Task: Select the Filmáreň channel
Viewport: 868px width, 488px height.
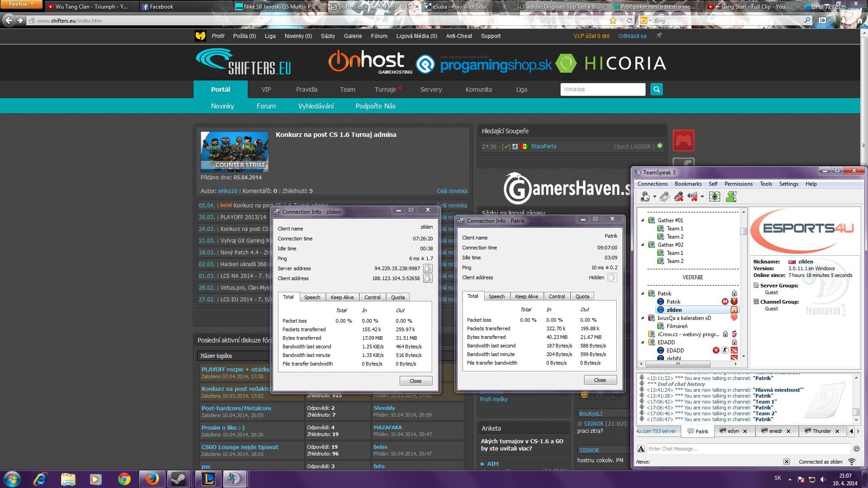Action: (x=677, y=326)
